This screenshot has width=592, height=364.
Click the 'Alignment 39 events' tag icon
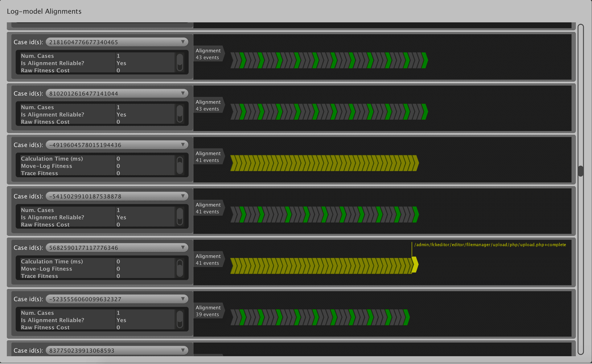pos(208,311)
